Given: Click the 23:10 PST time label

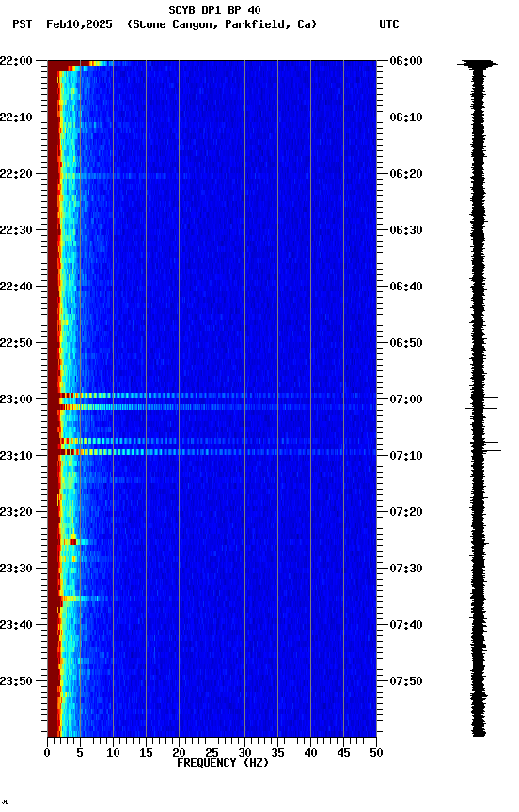Looking at the screenshot, I should tap(16, 456).
